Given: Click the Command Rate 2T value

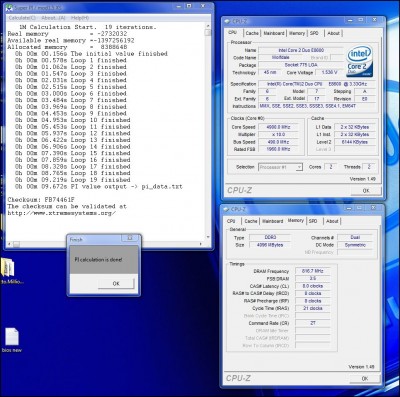Looking at the screenshot, I should click(312, 323).
